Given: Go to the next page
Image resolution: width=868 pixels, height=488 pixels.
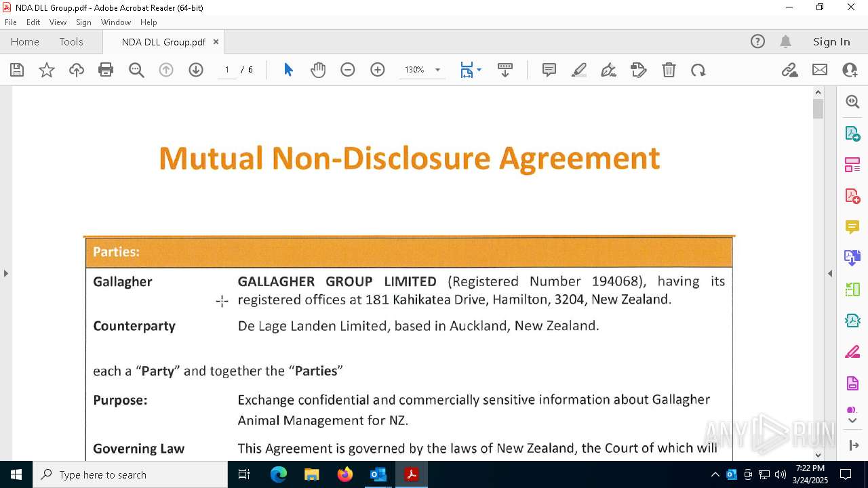Looking at the screenshot, I should [196, 70].
